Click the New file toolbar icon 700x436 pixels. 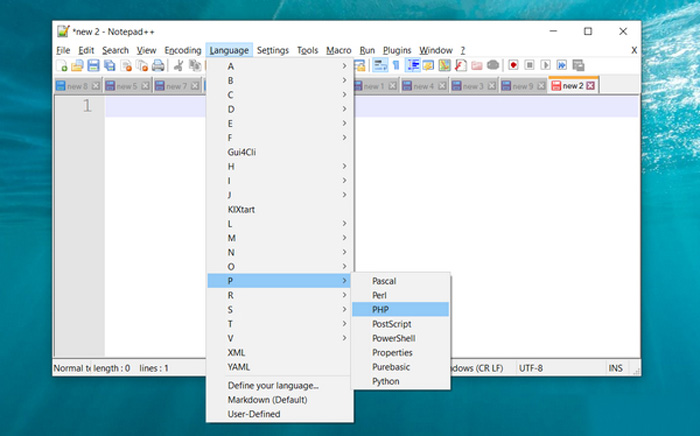(x=62, y=66)
